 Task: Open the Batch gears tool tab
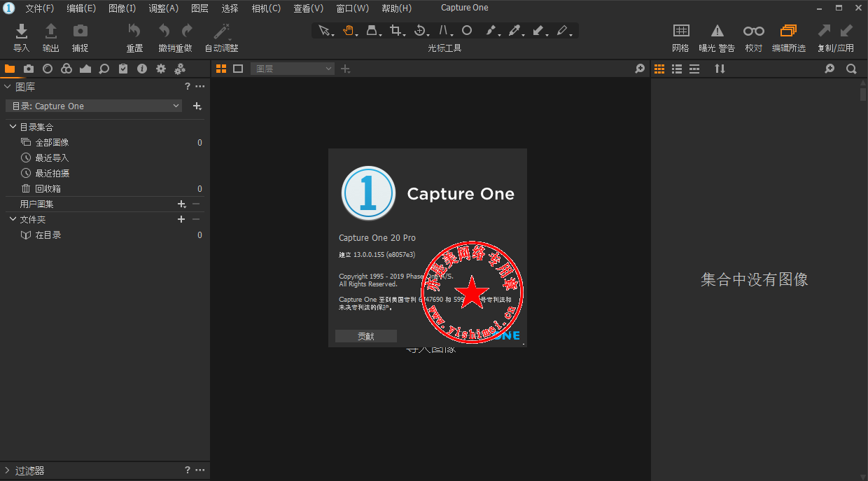pos(180,69)
